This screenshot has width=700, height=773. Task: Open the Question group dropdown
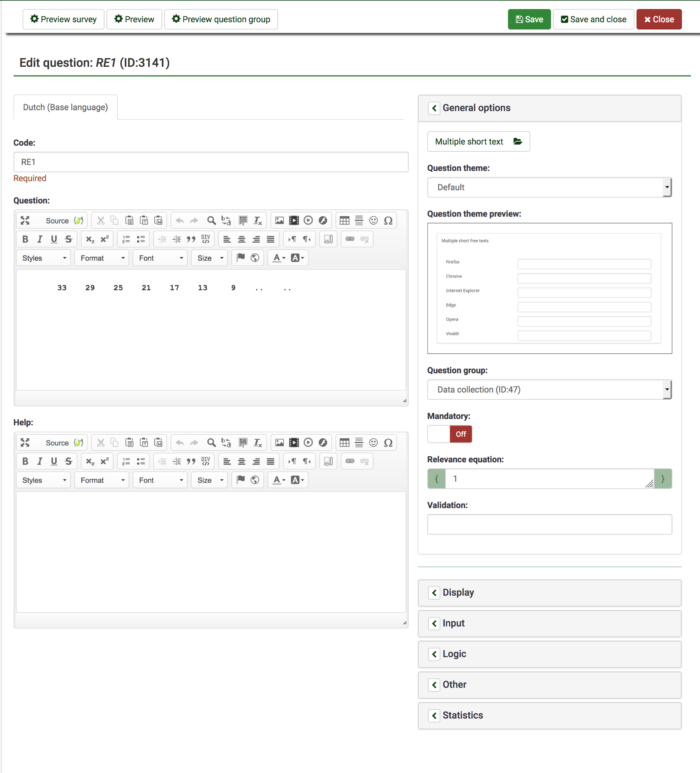(x=549, y=390)
